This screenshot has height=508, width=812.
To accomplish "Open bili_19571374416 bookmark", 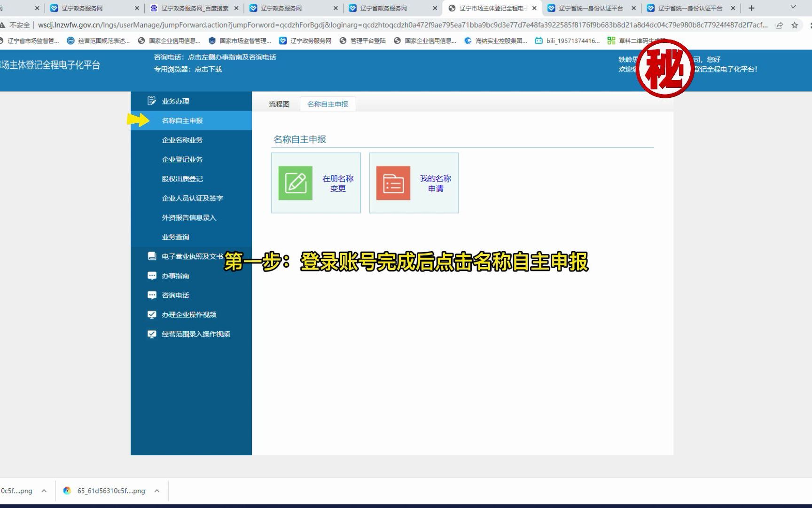I will [x=568, y=41].
